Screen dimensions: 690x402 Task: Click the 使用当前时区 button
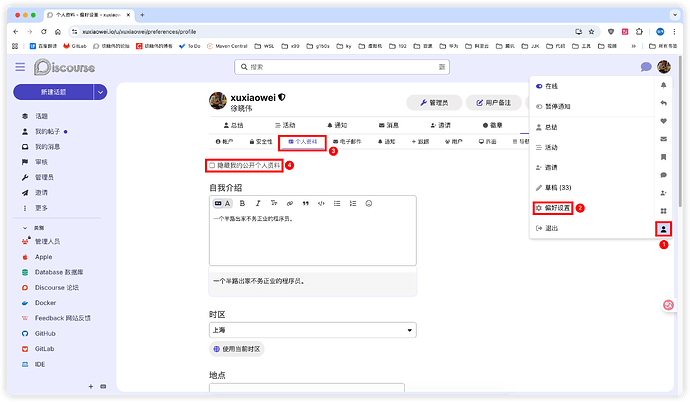pos(237,349)
